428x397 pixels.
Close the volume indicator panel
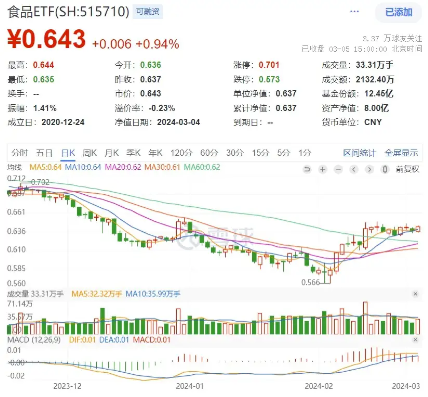click(415, 294)
